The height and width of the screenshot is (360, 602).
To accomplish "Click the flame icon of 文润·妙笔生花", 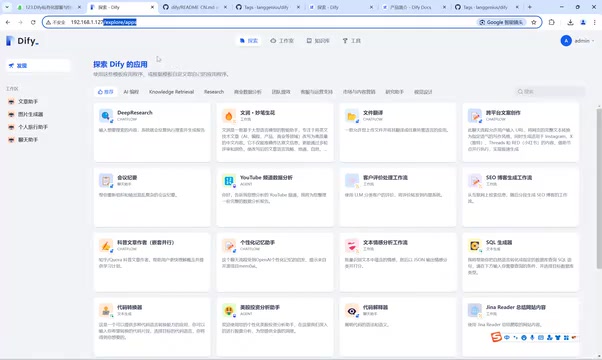I will tap(229, 116).
